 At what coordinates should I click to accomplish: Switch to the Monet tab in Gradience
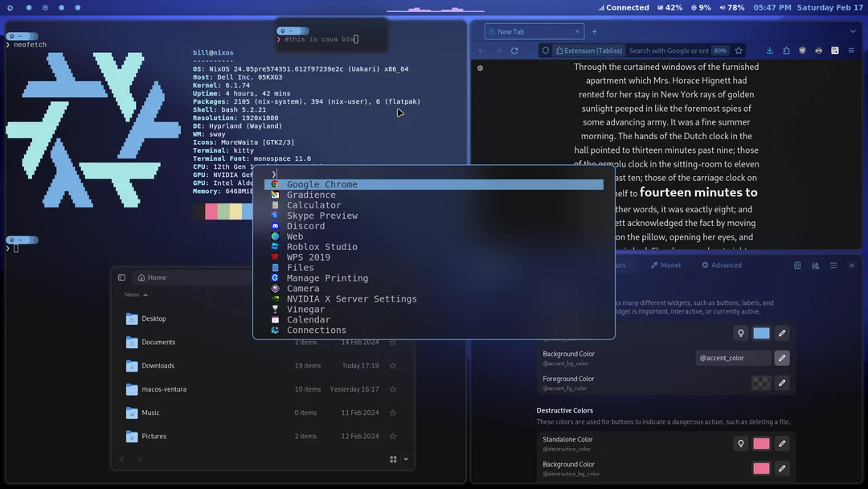pos(666,265)
